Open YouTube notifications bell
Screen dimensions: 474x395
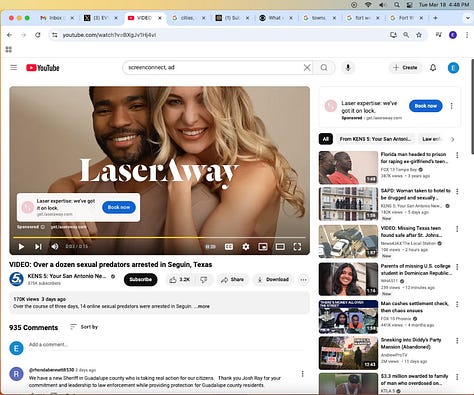tap(433, 68)
